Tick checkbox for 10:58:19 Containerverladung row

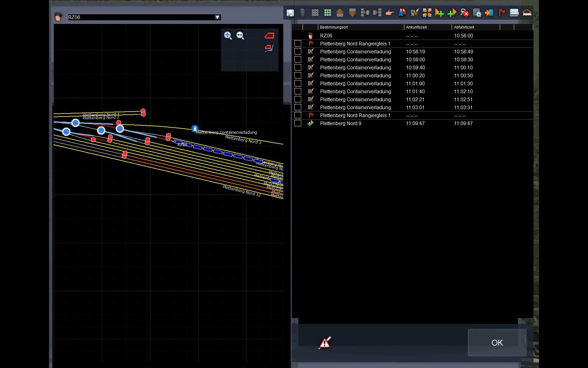pos(298,52)
